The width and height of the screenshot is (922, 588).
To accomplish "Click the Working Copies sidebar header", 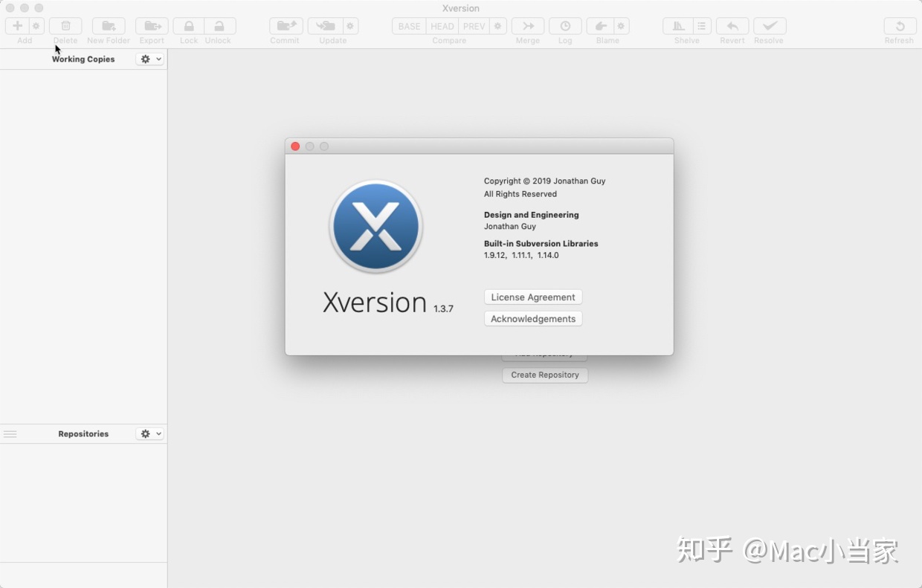I will (x=83, y=59).
